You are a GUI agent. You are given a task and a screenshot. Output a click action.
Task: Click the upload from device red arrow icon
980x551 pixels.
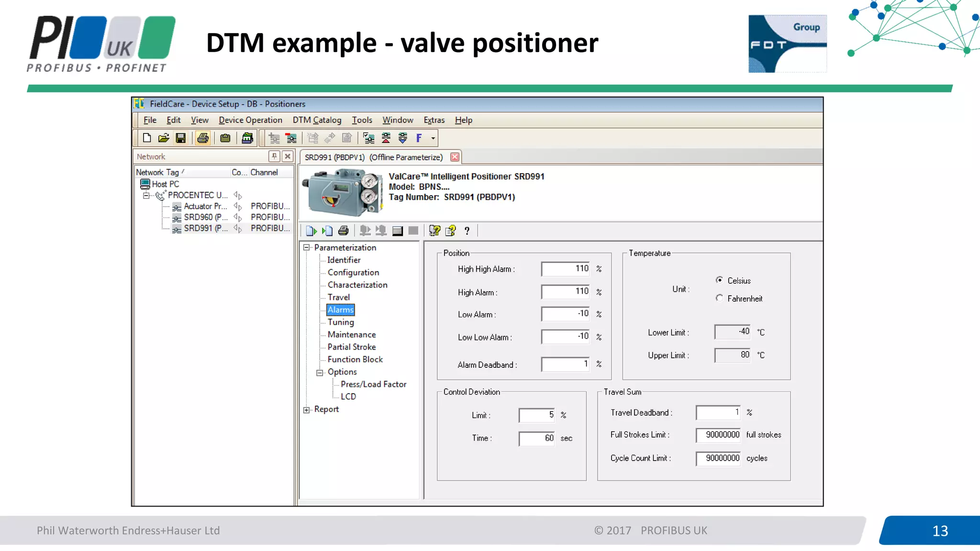pyautogui.click(x=386, y=138)
